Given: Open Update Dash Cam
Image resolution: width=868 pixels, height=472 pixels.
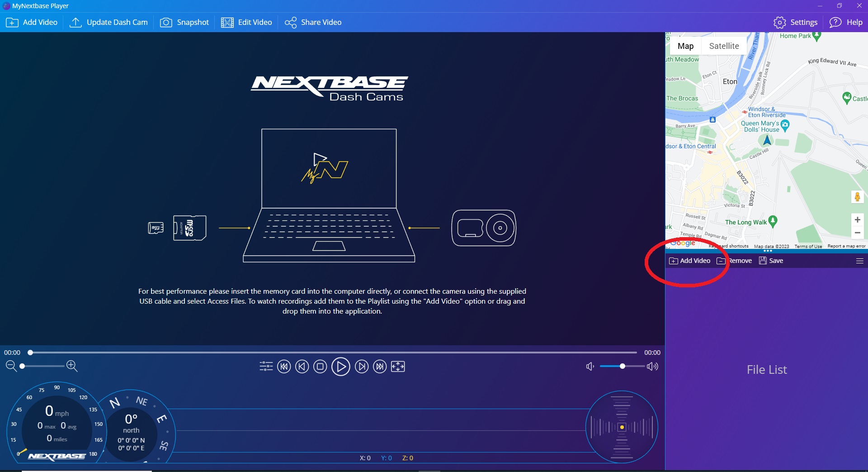Looking at the screenshot, I should tap(108, 22).
